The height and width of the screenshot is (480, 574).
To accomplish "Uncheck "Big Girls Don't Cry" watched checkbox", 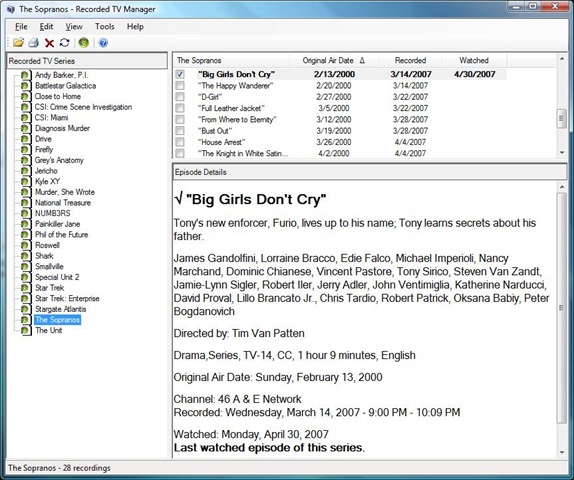I will pyautogui.click(x=180, y=74).
